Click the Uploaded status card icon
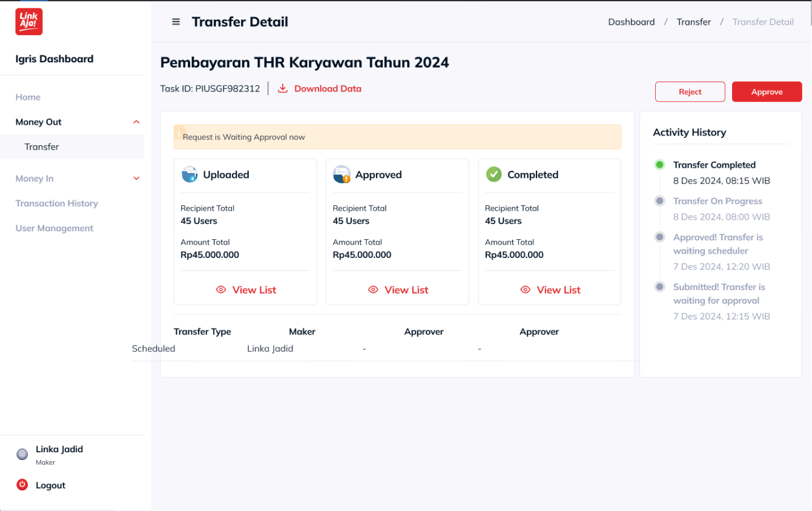 pyautogui.click(x=190, y=174)
